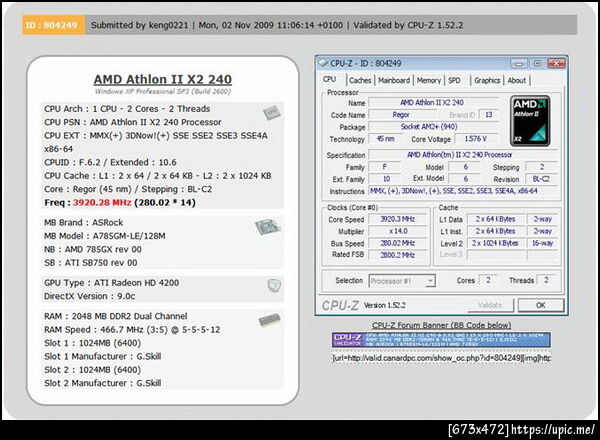Click the AMD Athlon II logo badge

point(530,121)
